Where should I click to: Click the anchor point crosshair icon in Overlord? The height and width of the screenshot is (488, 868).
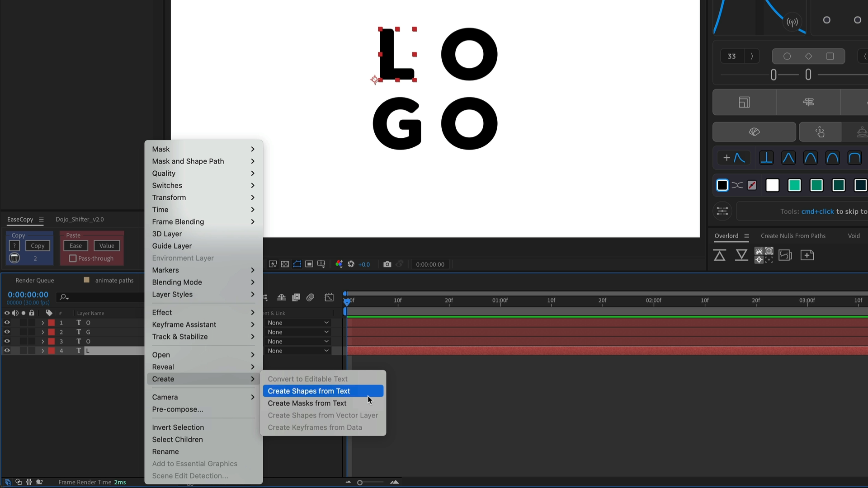click(759, 259)
